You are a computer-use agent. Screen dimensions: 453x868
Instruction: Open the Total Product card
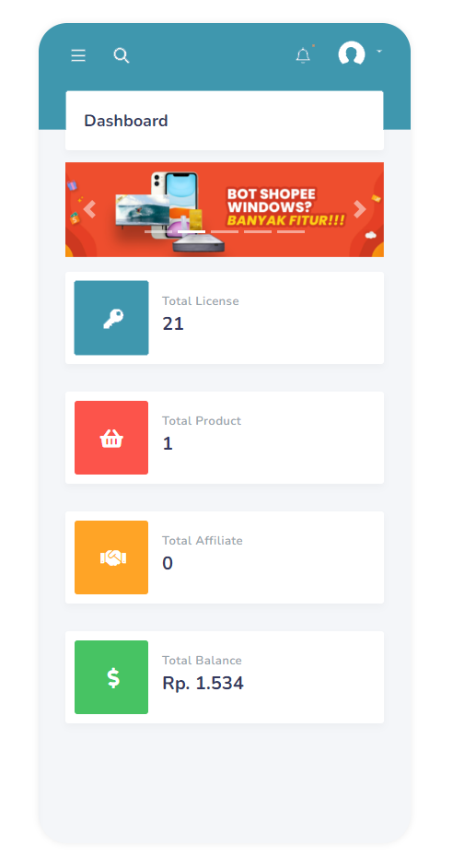(x=225, y=438)
